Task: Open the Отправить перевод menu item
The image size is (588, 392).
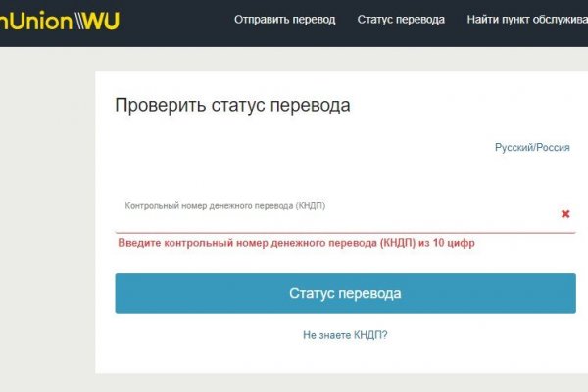Action: point(284,20)
